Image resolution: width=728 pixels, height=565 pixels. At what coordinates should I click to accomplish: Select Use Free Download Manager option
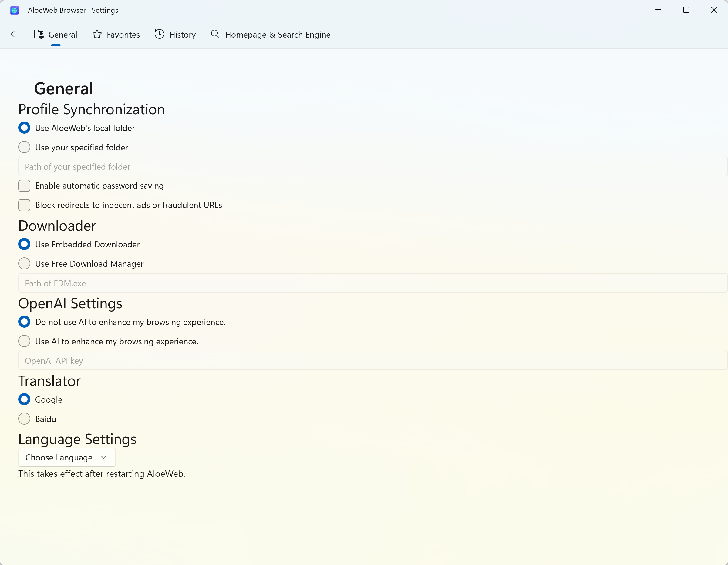pyautogui.click(x=24, y=263)
